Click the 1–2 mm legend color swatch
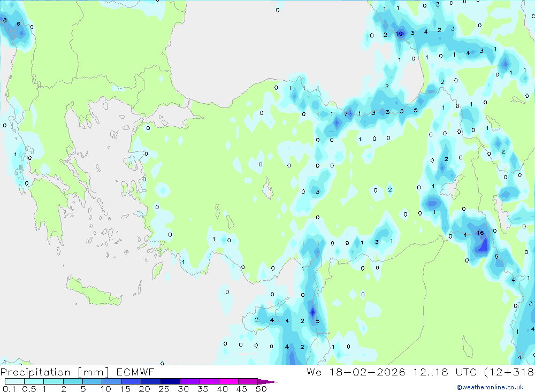 click(53, 381)
